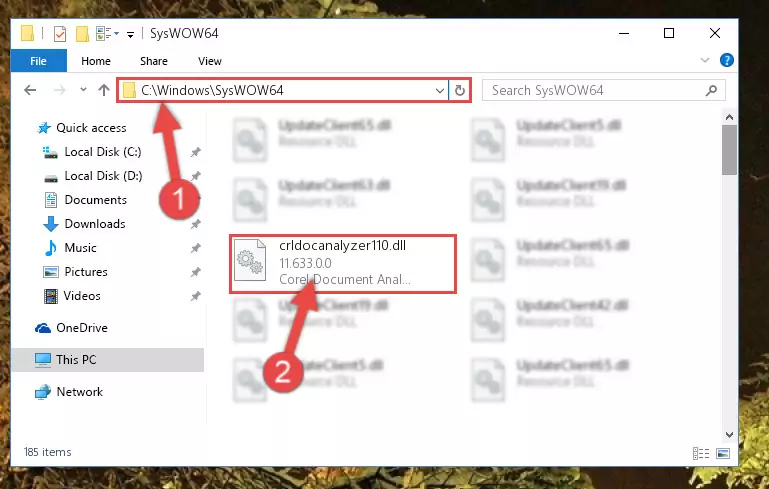The height and width of the screenshot is (489, 769).
Task: Go back with the Back arrow
Action: coord(30,90)
